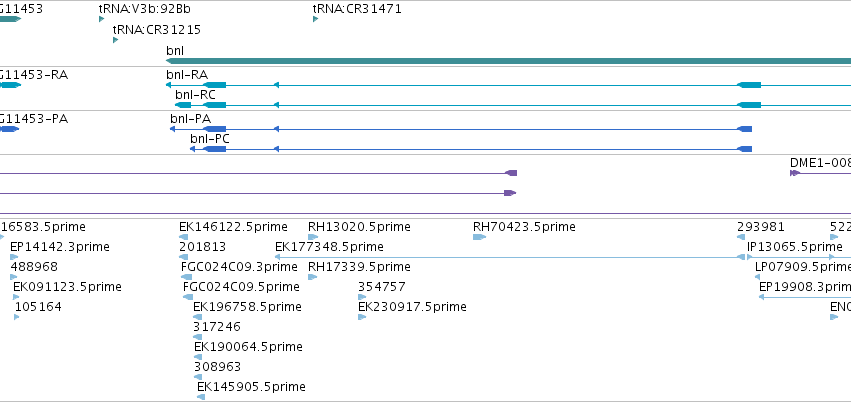Open the EK177348.5prime feature label

pyautogui.click(x=329, y=247)
